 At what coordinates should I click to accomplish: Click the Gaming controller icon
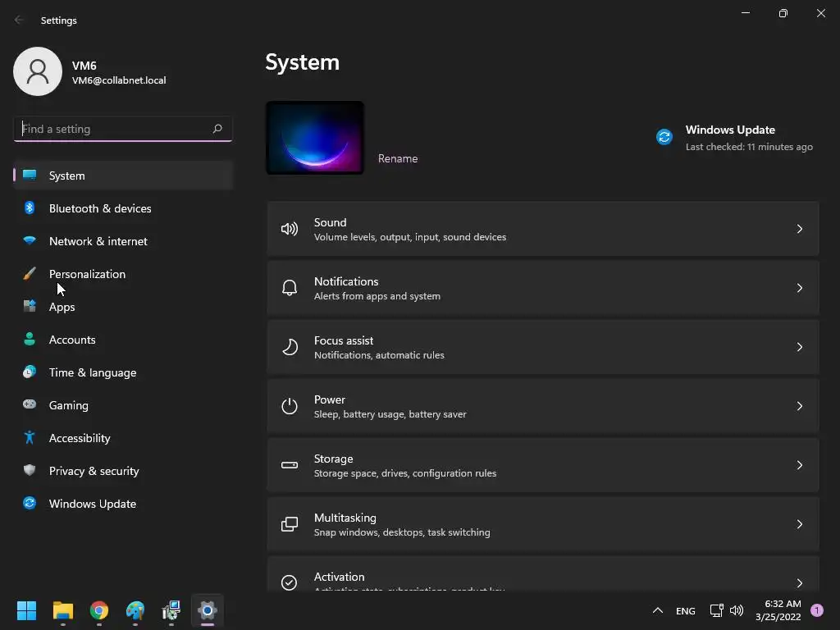click(x=30, y=404)
